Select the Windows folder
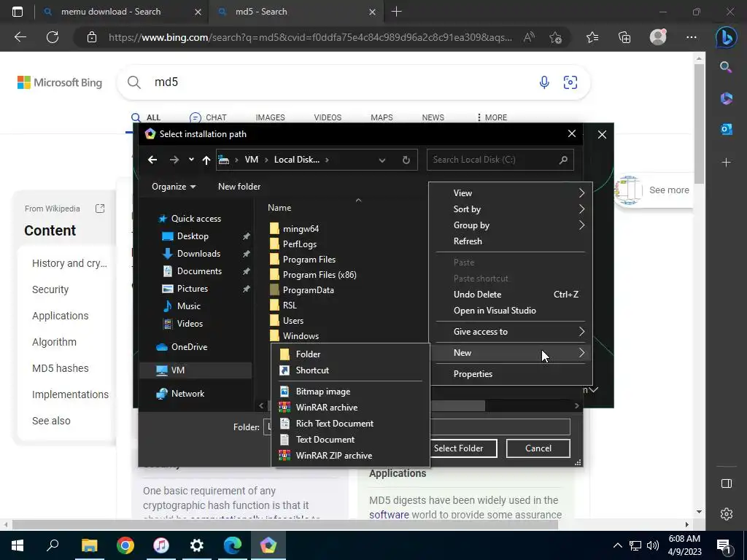 (300, 335)
